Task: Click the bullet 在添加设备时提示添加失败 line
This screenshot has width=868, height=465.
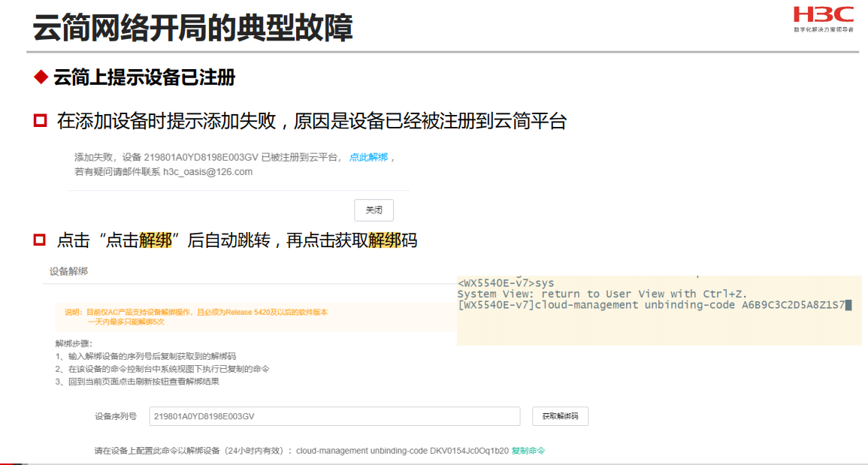Action: pos(312,121)
